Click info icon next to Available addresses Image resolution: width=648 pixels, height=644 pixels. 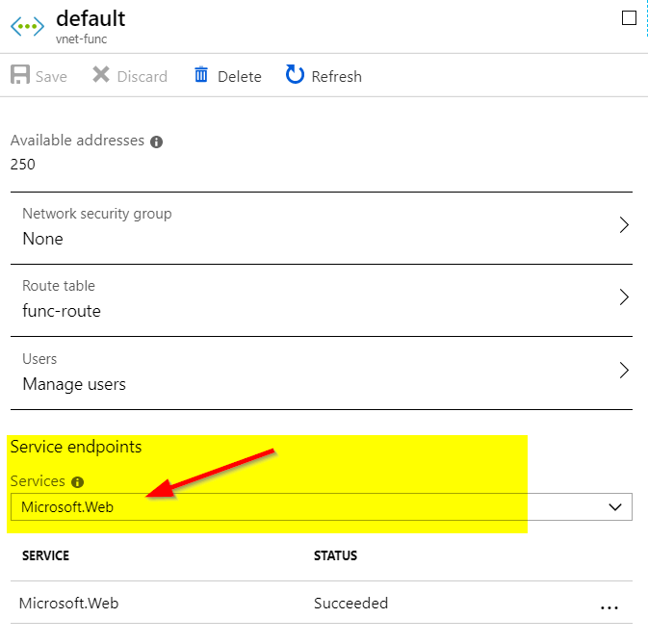pos(156,142)
